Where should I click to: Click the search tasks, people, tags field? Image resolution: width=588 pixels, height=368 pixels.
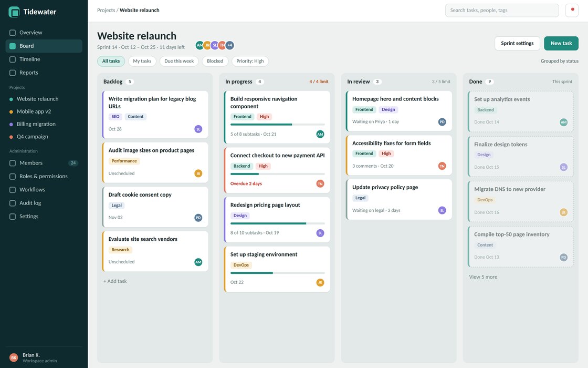502,11
